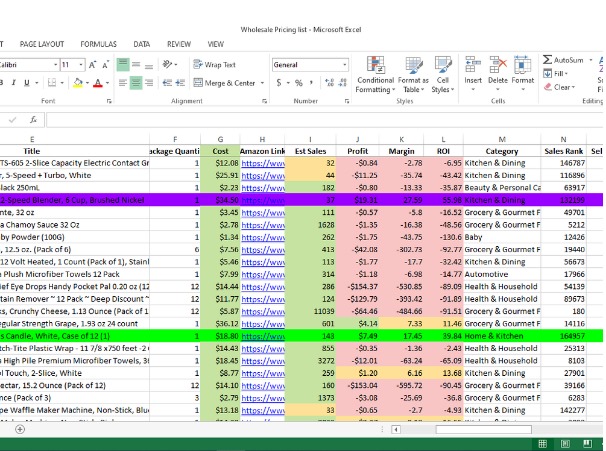Apply Comma Style
Screen dimensions: 606x451
311,83
